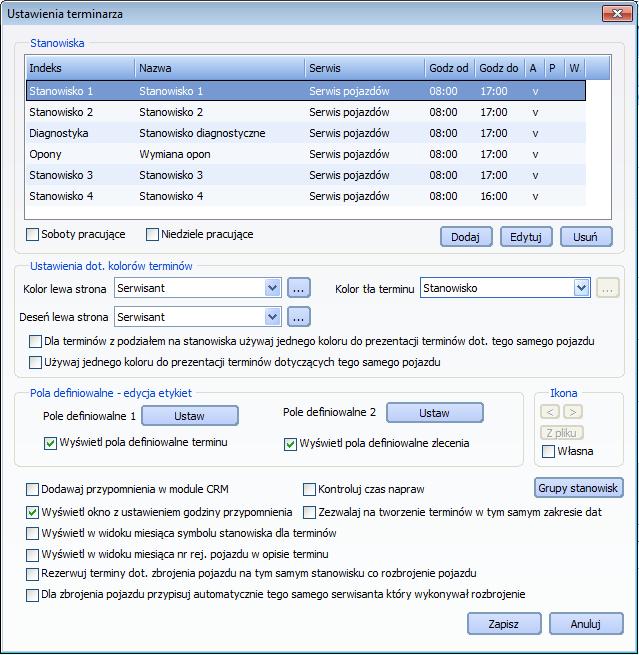639x655 pixels.
Task: Click the W column header
Action: pyautogui.click(x=575, y=68)
